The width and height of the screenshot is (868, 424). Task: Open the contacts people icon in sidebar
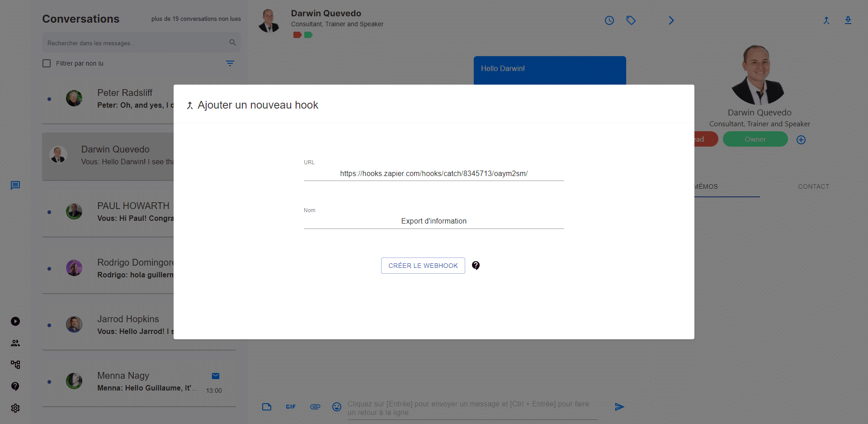coord(15,343)
